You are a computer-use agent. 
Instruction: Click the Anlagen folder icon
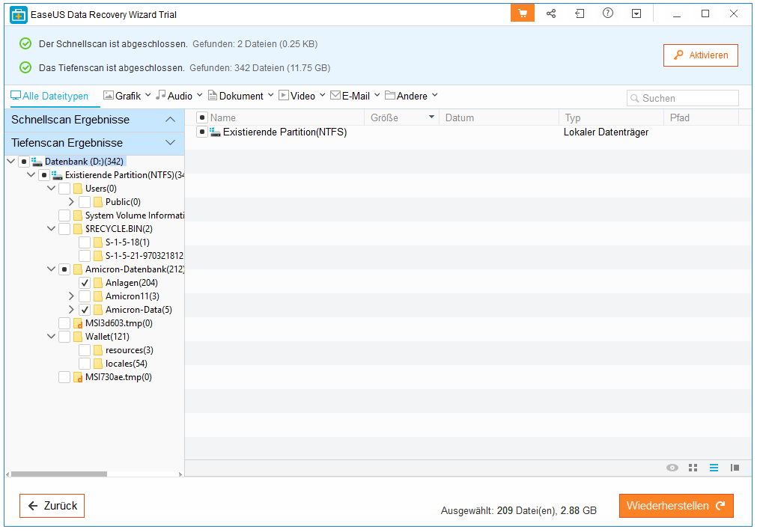(x=98, y=283)
